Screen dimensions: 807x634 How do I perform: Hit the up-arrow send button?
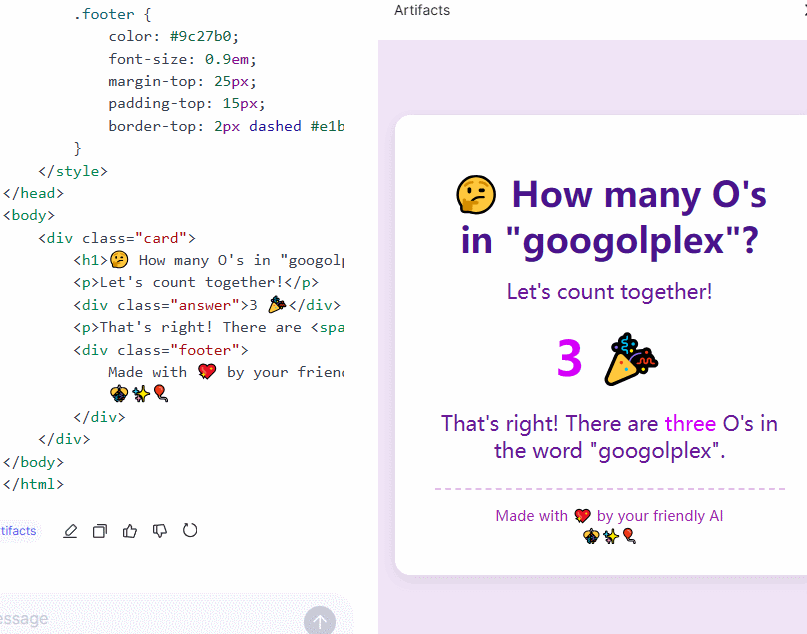click(320, 621)
